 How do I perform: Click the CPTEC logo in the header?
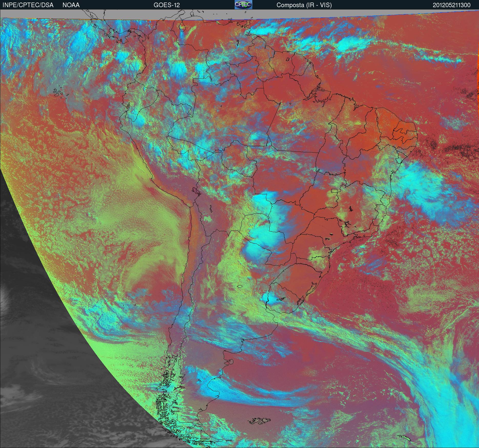pos(243,5)
